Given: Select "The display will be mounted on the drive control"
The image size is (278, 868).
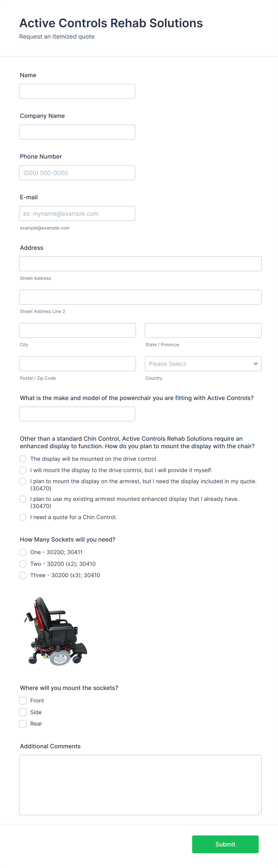Looking at the screenshot, I should tap(22, 459).
